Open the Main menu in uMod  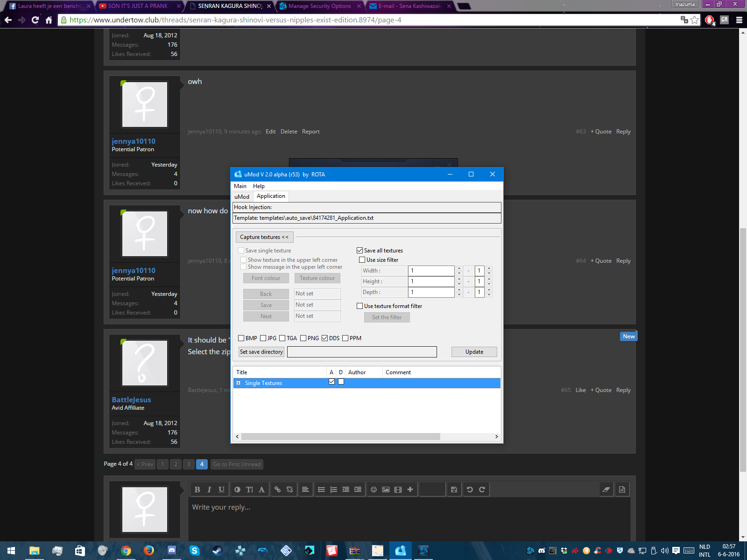click(x=240, y=186)
